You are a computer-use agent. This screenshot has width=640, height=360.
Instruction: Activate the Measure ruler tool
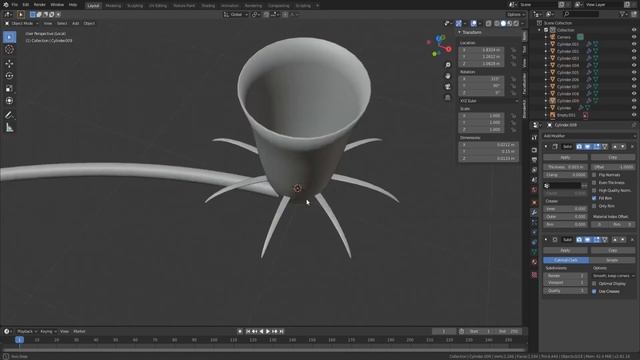9,128
